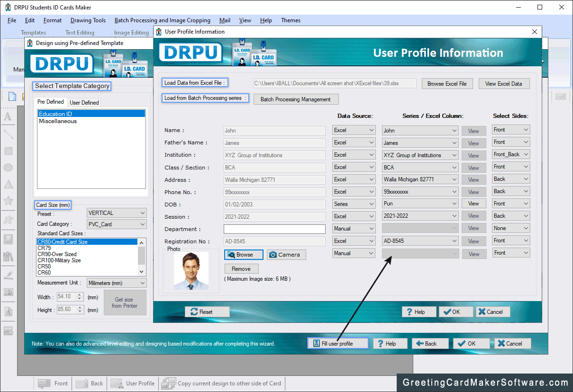Select the Rectangle shape tool

tap(8, 151)
